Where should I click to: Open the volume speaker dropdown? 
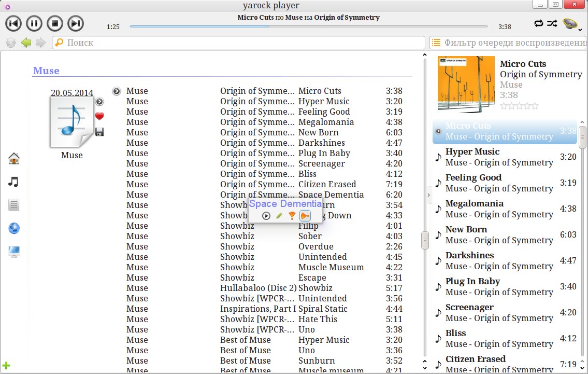tap(570, 24)
